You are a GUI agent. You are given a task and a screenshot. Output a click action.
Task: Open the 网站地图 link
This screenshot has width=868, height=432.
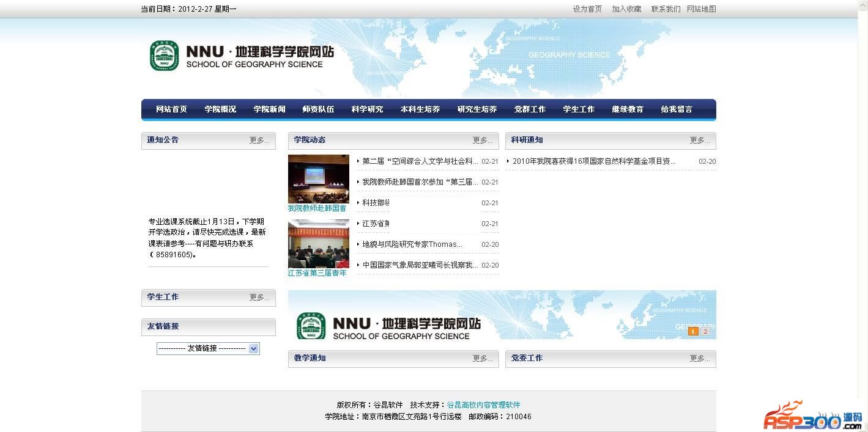pyautogui.click(x=701, y=9)
